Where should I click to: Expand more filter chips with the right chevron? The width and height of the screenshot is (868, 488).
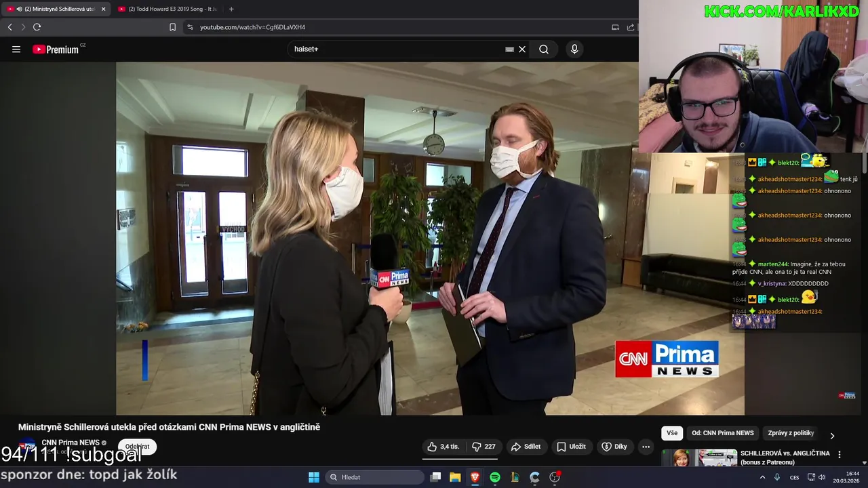[x=832, y=435]
